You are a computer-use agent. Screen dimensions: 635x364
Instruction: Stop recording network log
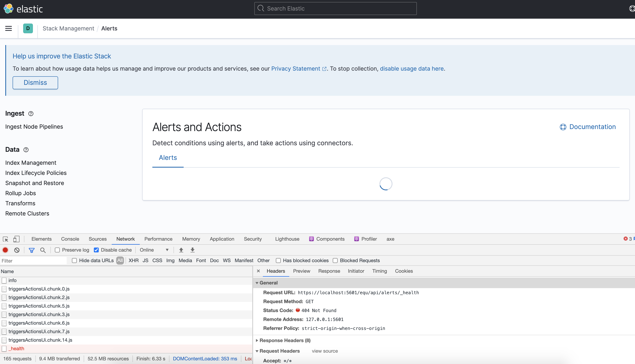[x=5, y=250]
